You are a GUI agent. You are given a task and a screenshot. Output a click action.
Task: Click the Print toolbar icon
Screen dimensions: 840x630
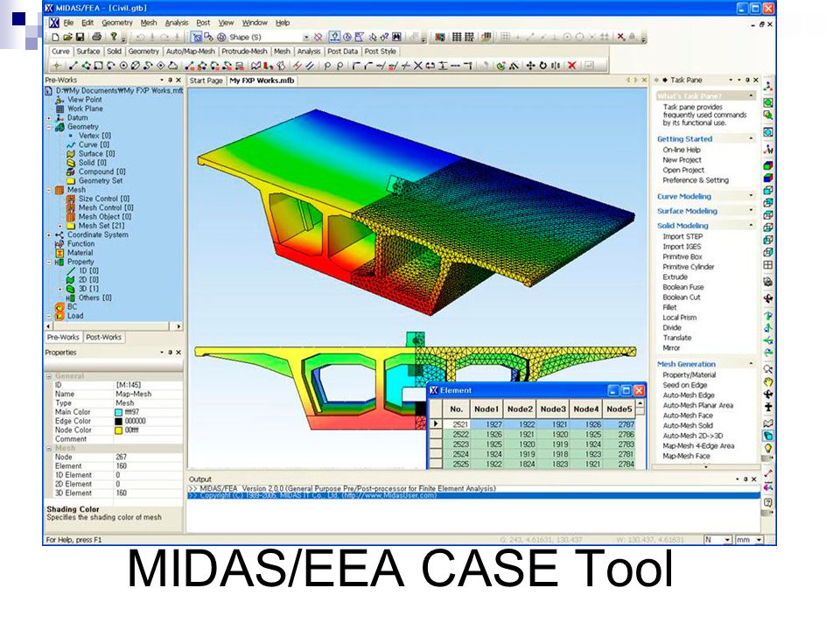[x=97, y=37]
